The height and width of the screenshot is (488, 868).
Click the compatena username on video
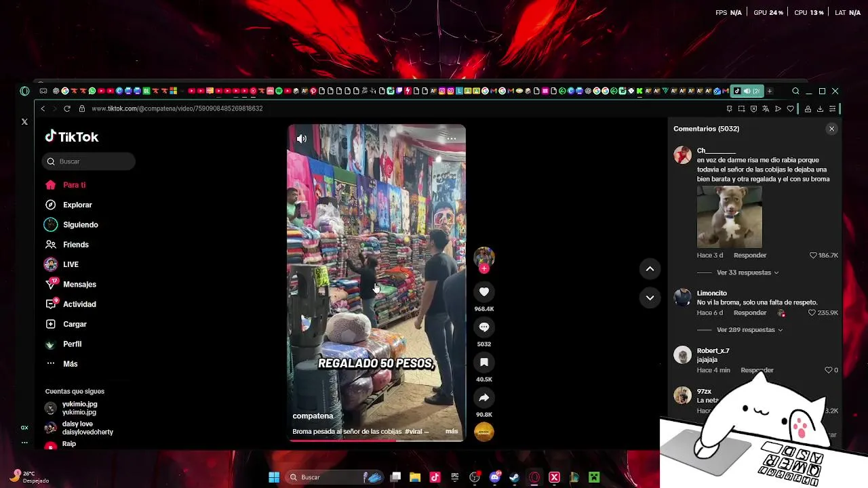pos(313,416)
